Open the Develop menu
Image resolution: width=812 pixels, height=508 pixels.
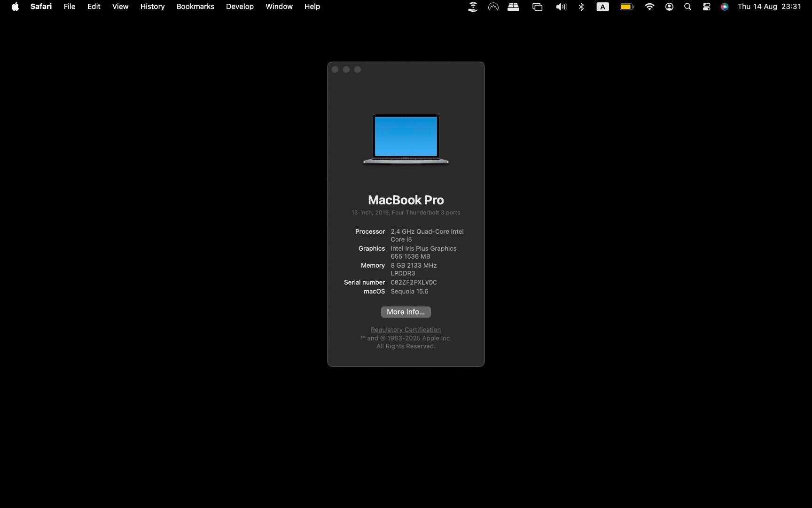click(240, 7)
